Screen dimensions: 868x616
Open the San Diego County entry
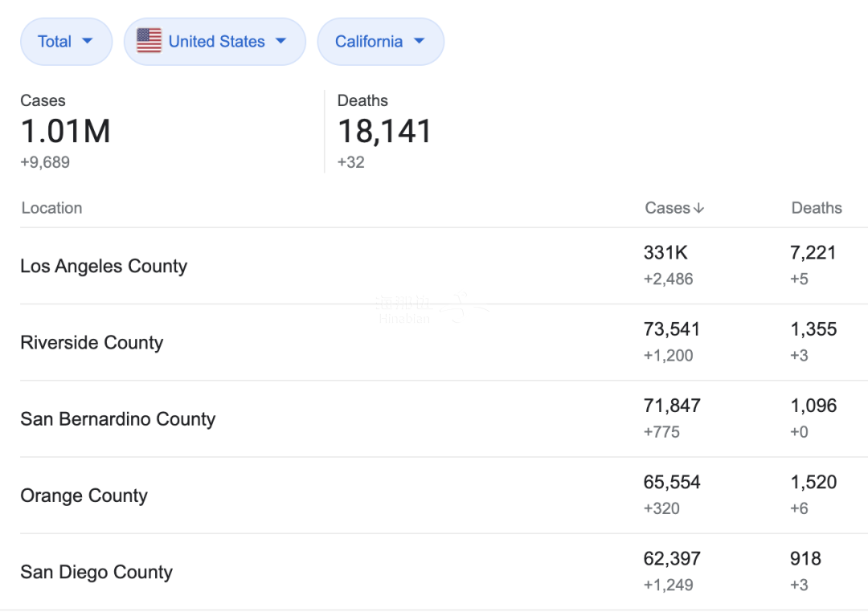(x=96, y=572)
